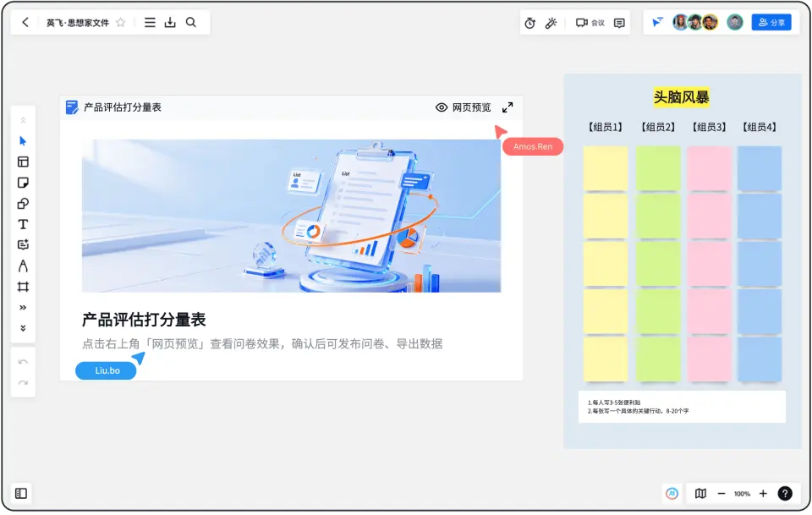Open the minimap icon

[x=700, y=493]
